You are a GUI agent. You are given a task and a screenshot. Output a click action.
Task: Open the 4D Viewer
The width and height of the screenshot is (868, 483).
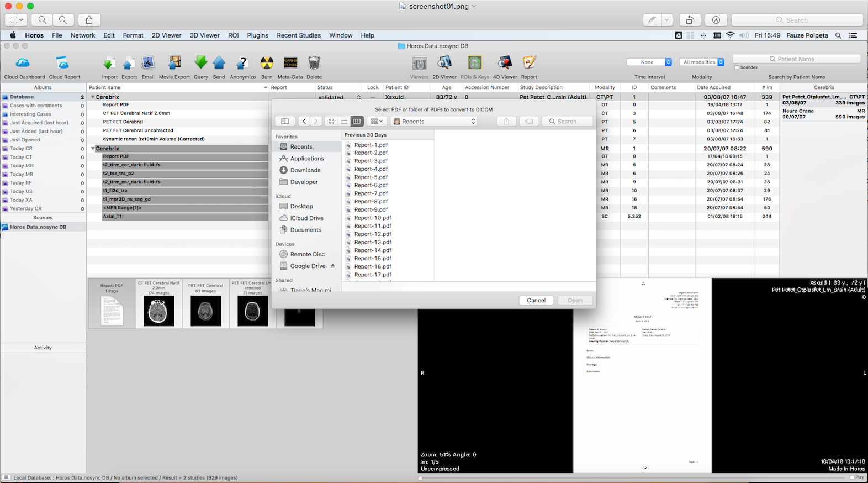click(x=505, y=63)
